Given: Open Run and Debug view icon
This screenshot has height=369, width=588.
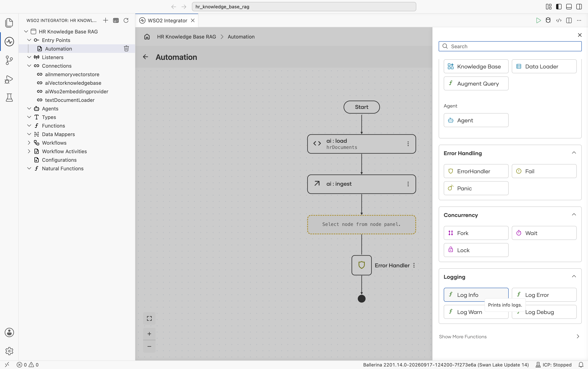Looking at the screenshot, I should tap(9, 79).
